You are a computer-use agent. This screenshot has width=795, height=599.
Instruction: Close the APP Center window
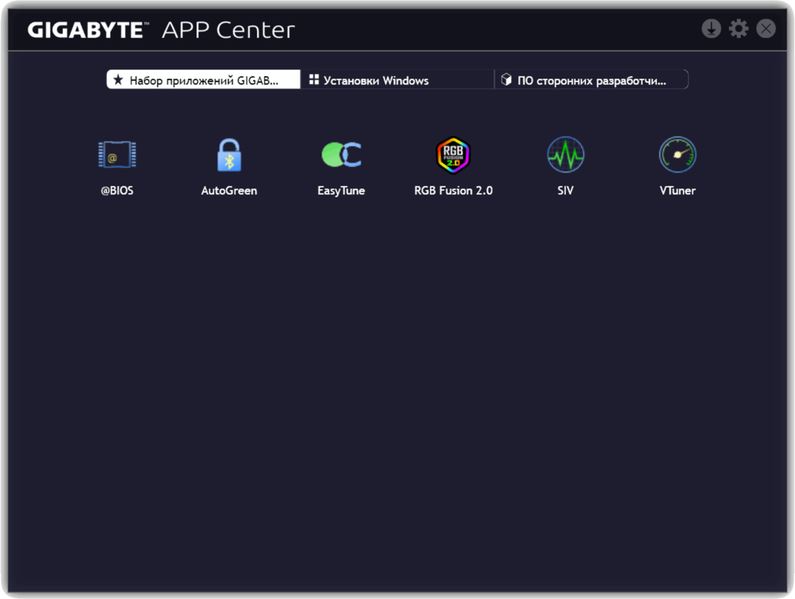click(766, 28)
